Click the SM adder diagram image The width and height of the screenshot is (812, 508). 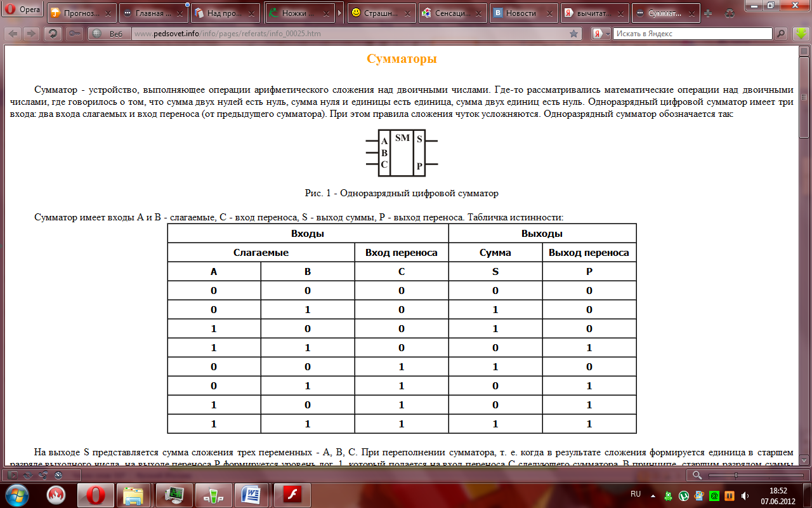tap(402, 152)
